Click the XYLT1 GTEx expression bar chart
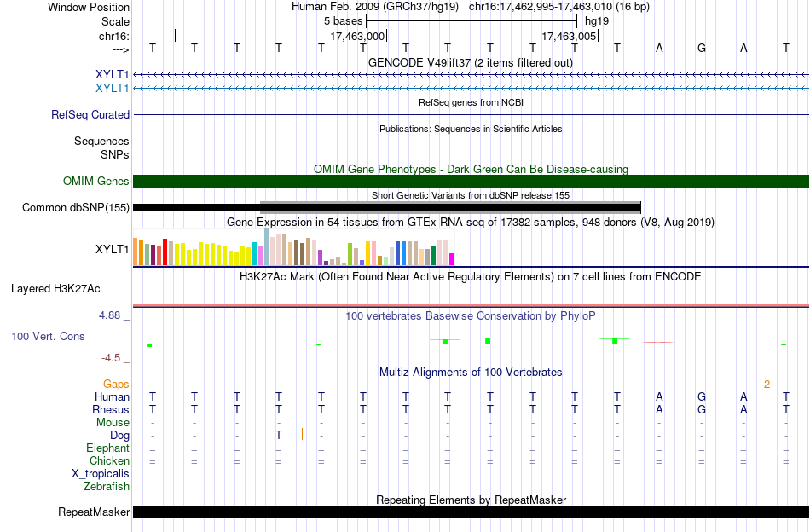810x532 pixels. (293, 247)
